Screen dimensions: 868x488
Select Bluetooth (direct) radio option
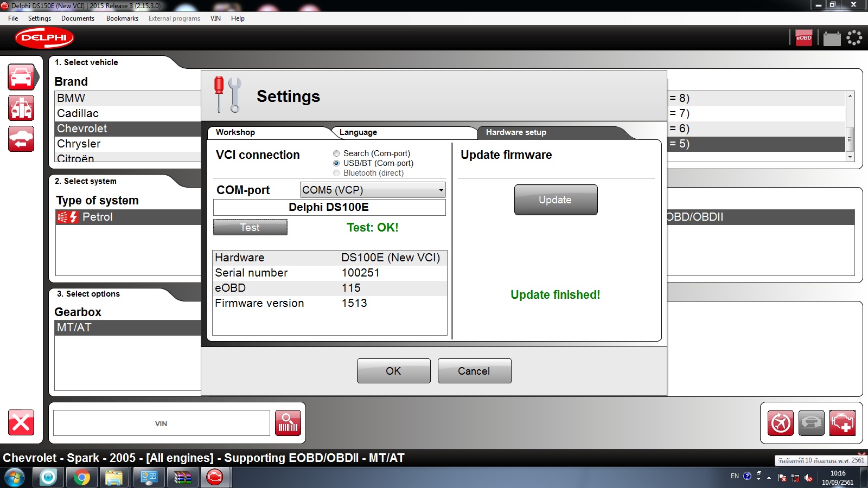336,173
